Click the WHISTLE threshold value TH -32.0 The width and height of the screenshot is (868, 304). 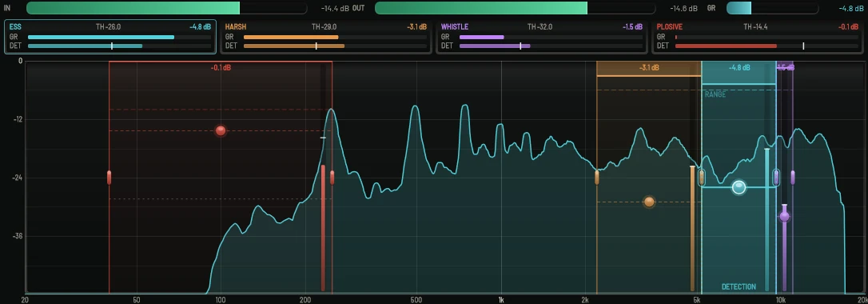(540, 26)
